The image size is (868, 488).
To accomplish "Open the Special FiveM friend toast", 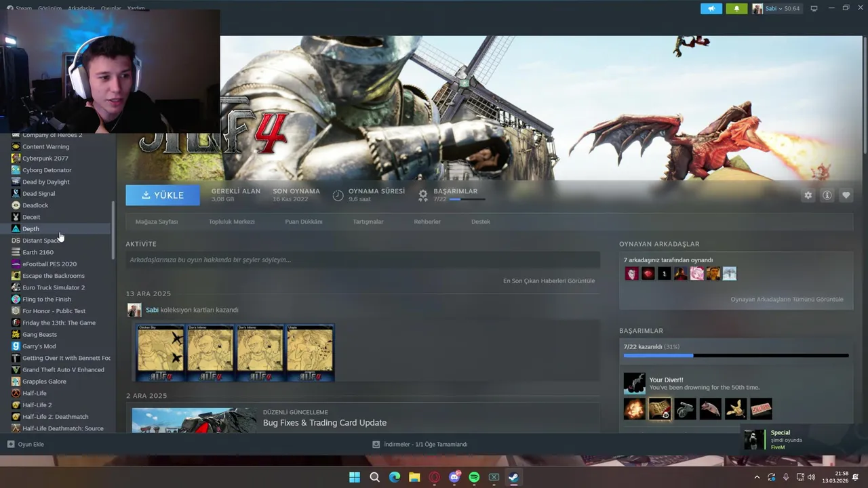I will coord(803,440).
